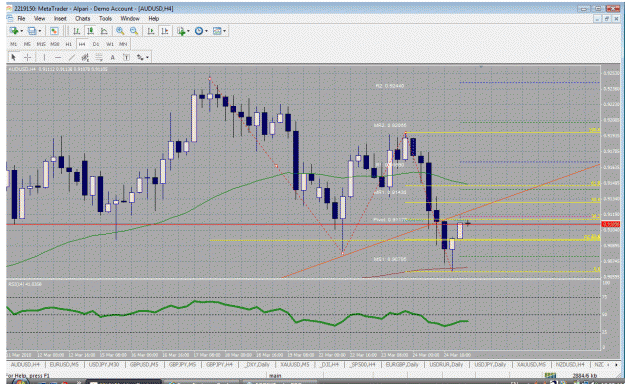Screen dimensions: 625x384
Task: Switch to the USDRUR,Daily chart tab
Action: (446, 364)
